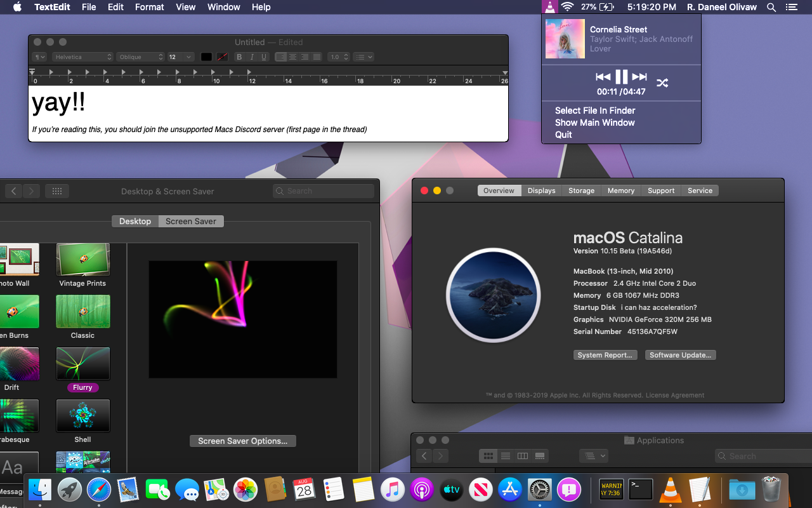This screenshot has width=812, height=508.
Task: Open Feedback Assistant from the Dock
Action: click(x=569, y=489)
